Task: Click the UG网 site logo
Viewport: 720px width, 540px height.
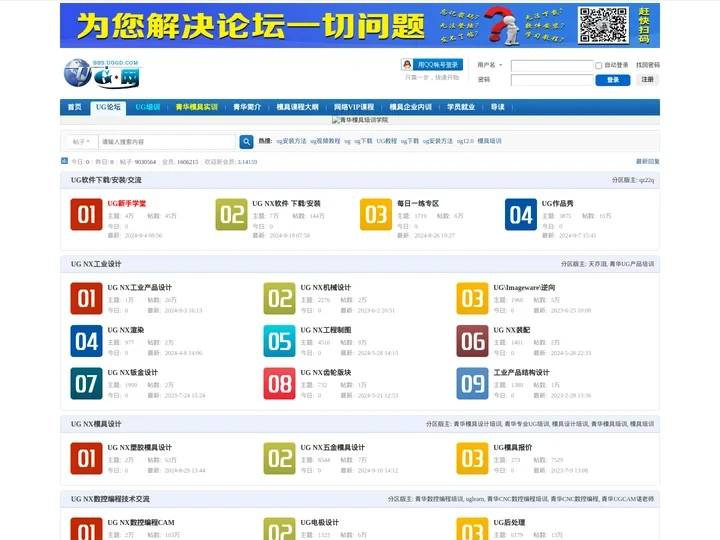Action: (102, 73)
